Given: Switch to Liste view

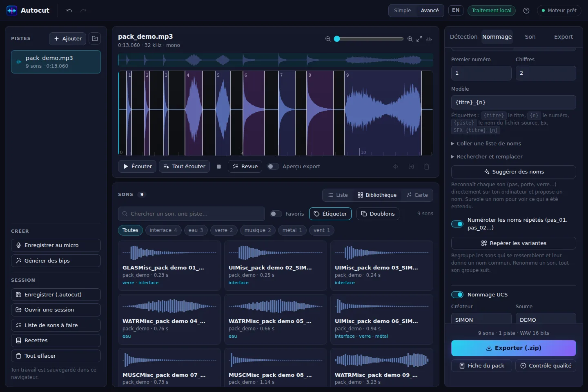Looking at the screenshot, I should pos(338,195).
